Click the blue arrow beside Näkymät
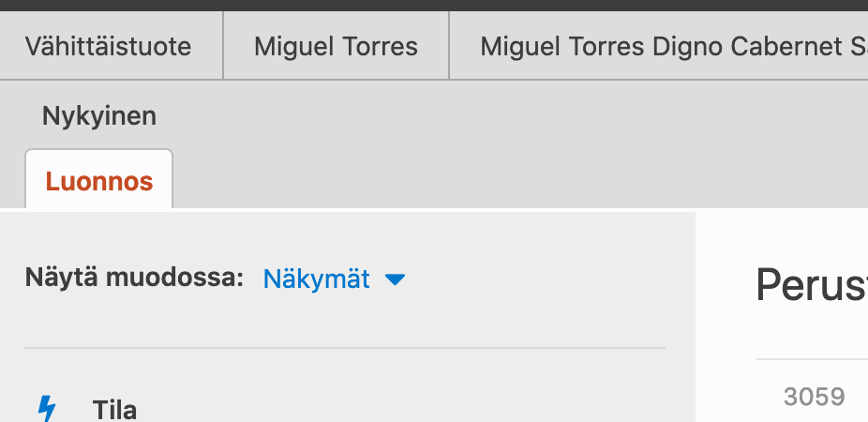This screenshot has width=868, height=422. click(396, 279)
